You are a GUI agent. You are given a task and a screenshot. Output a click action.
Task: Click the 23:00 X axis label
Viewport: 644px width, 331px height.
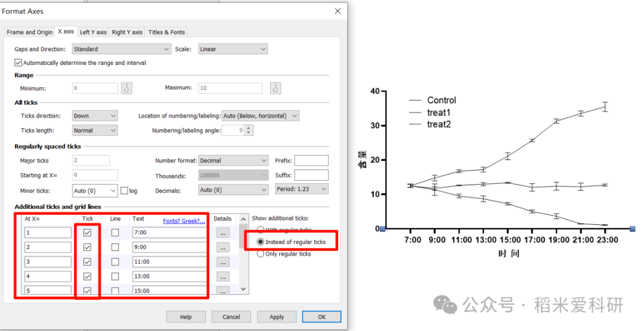pos(606,240)
